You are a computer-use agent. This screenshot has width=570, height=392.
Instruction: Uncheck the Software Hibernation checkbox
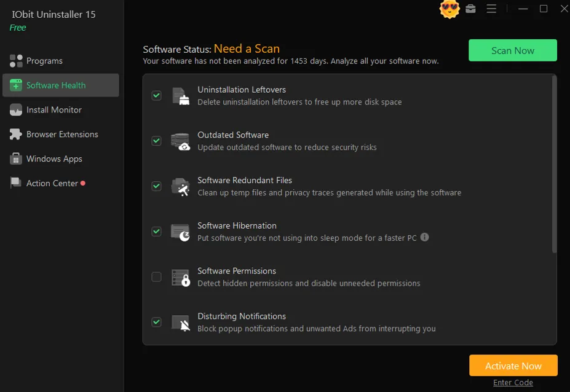[156, 232]
